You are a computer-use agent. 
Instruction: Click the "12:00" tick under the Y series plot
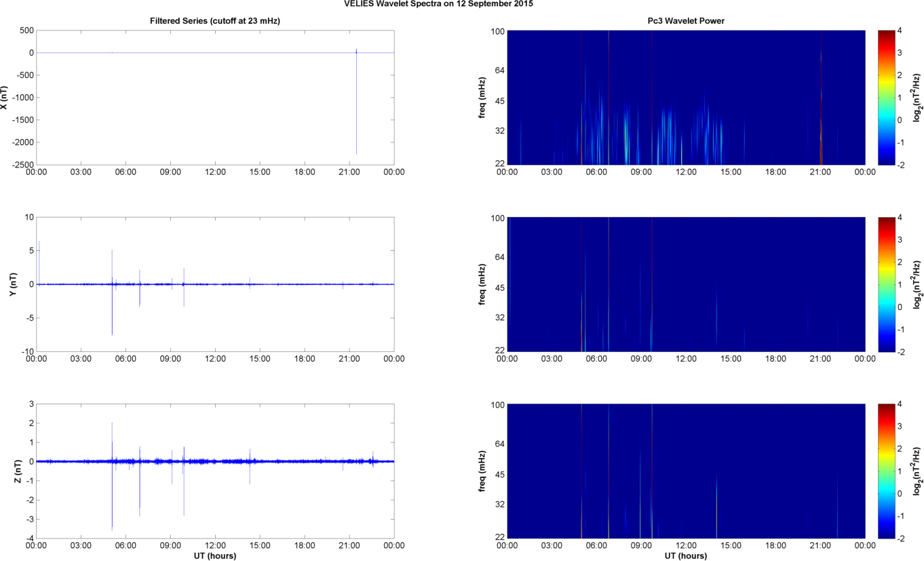[215, 359]
